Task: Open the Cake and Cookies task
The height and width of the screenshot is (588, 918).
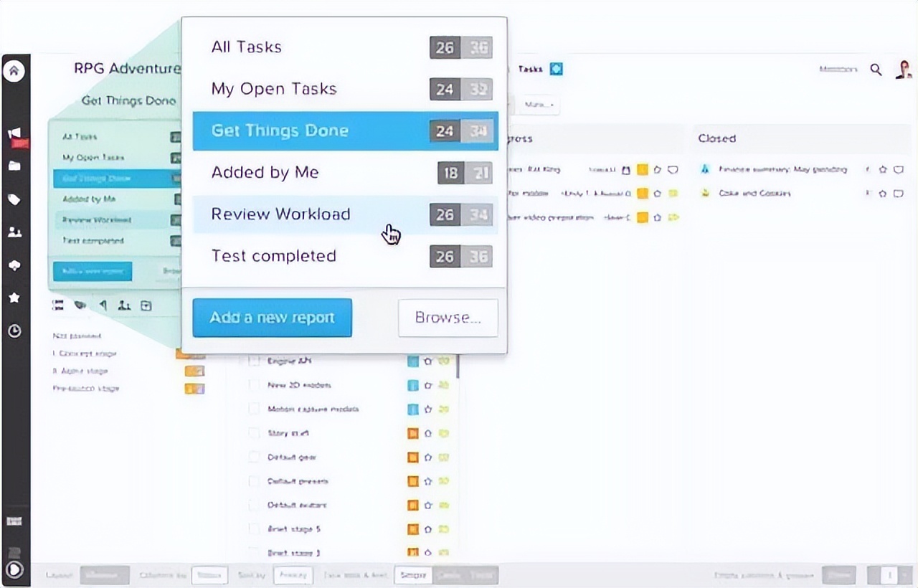Action: coord(755,194)
